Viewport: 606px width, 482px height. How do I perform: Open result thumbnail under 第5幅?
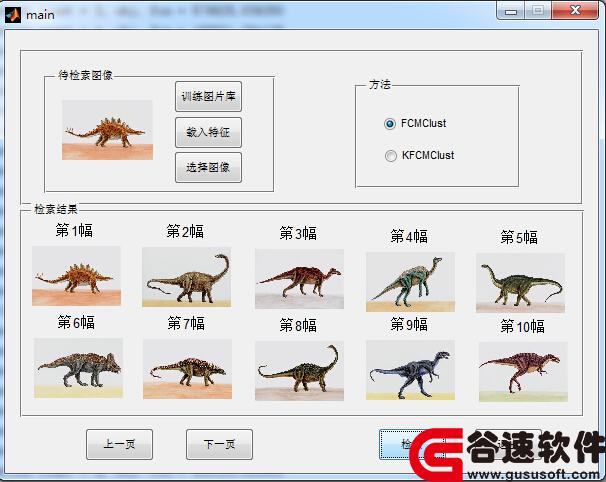[521, 283]
